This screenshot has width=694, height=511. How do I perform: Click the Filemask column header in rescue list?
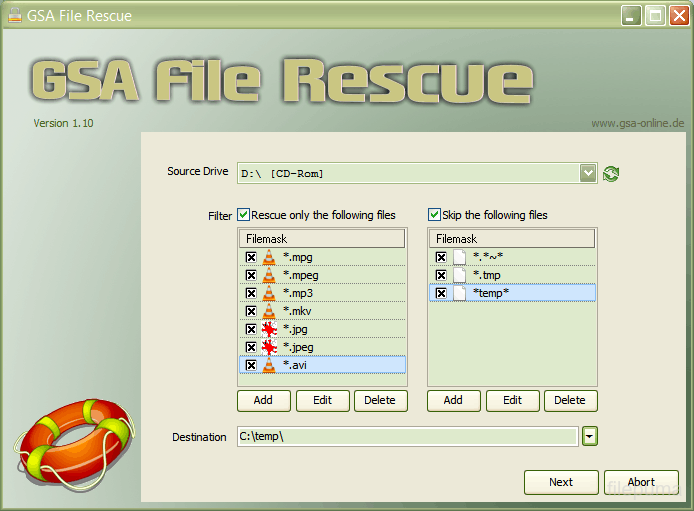click(321, 239)
